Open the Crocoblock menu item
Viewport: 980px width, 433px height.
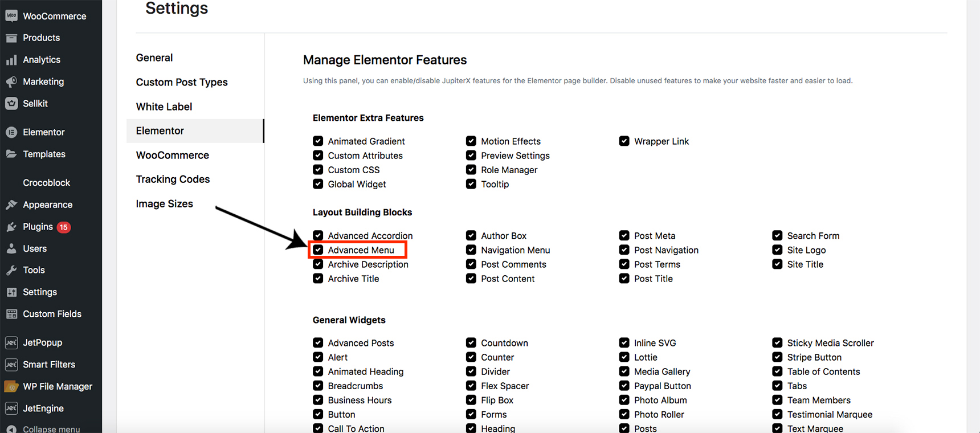click(47, 183)
